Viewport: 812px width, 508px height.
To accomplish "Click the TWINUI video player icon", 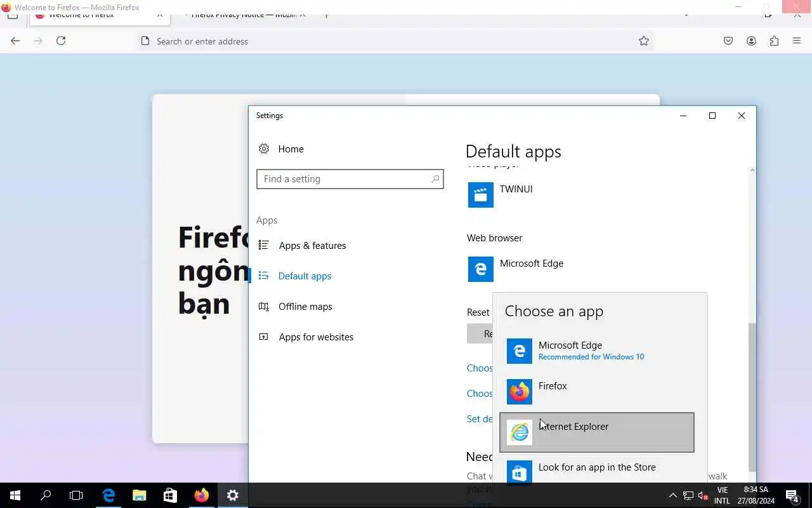I will (480, 195).
